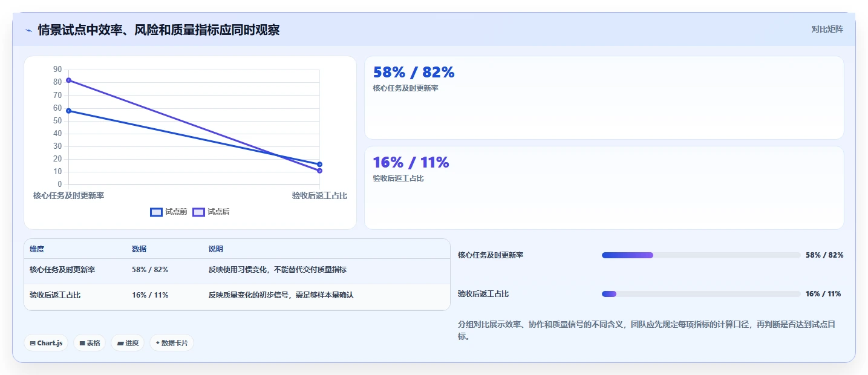Image resolution: width=868 pixels, height=375 pixels.
Task: Click the 试点后 data point at 11
Action: (319, 171)
